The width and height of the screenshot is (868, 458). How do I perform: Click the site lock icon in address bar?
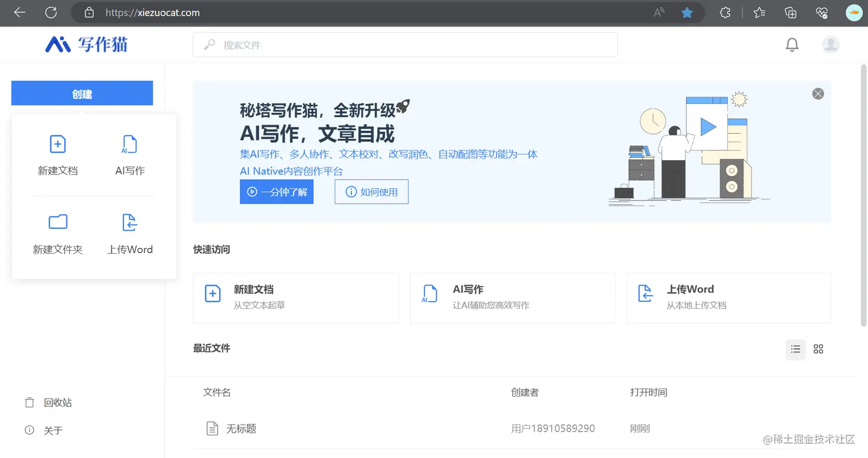point(89,13)
